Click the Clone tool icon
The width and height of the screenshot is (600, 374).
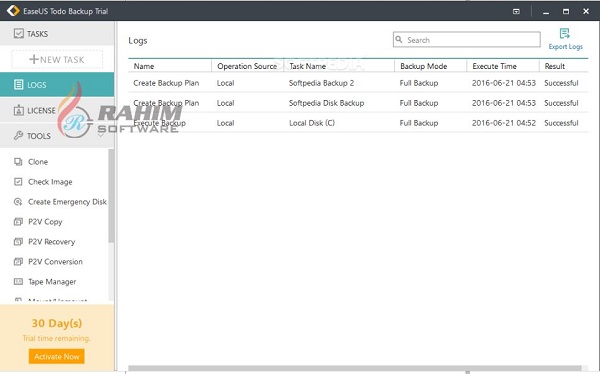click(x=18, y=162)
